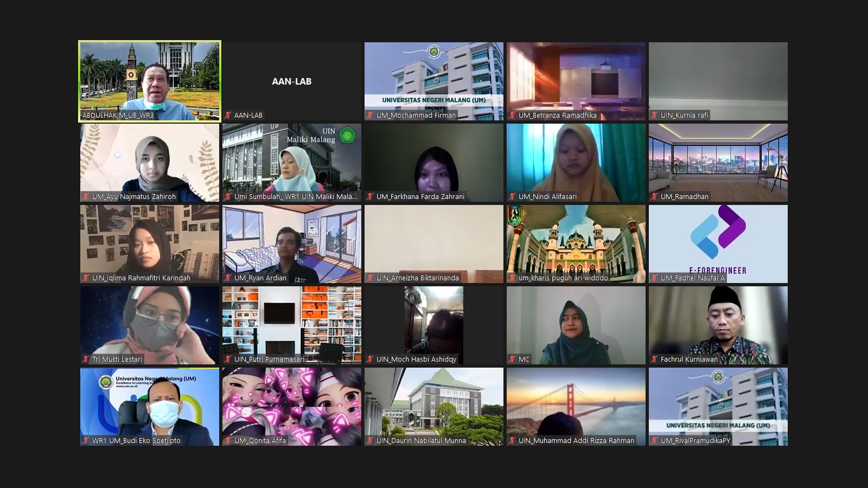Click muted mic icon for UM_Mochammad Firman

(371, 115)
